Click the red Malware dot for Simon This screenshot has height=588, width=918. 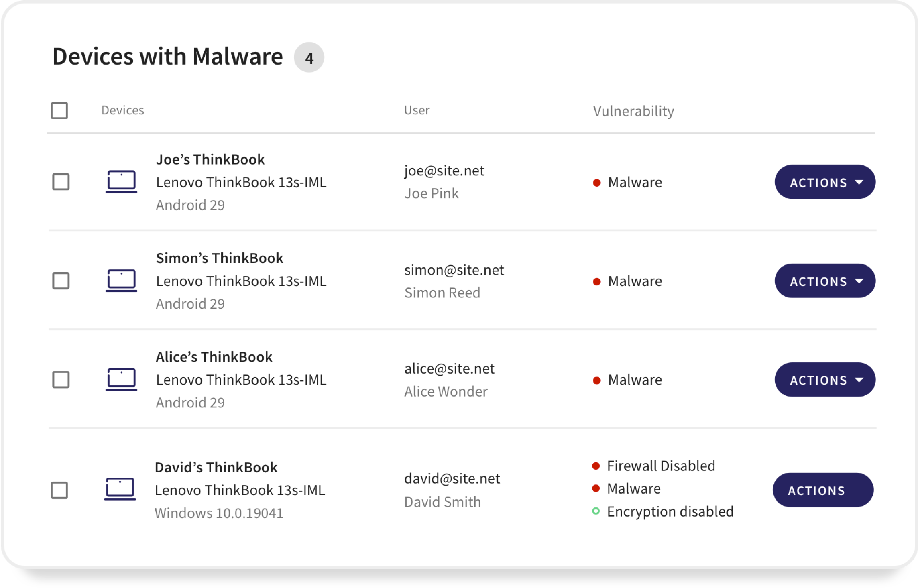[596, 282]
